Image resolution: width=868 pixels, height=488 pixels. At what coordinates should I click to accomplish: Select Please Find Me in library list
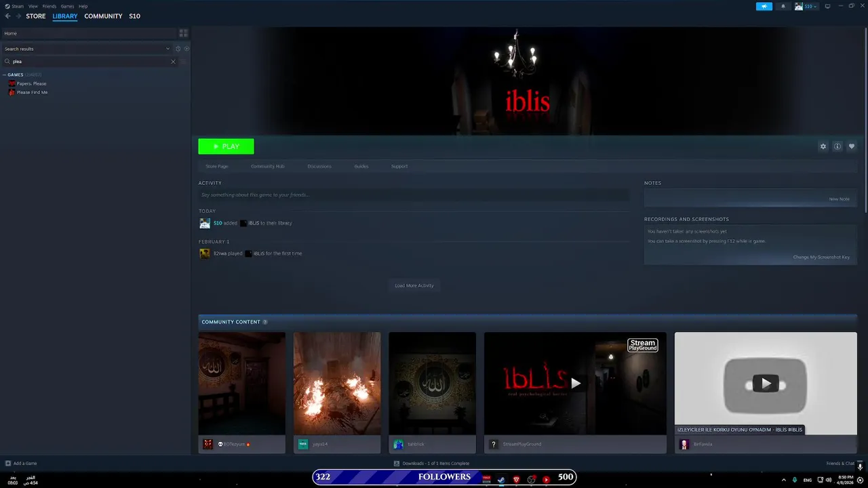[32, 92]
